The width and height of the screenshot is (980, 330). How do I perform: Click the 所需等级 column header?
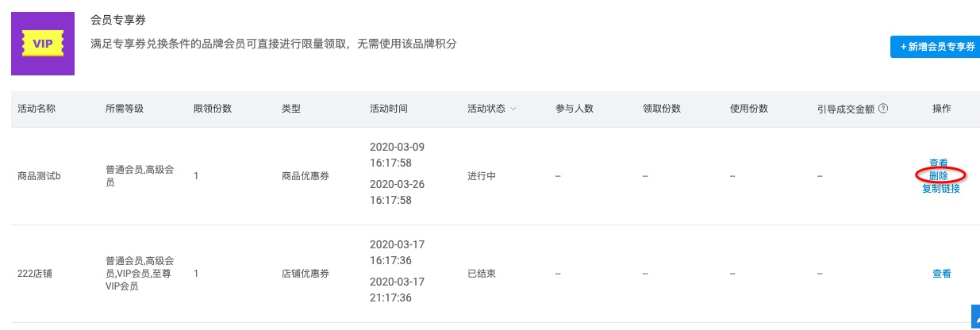tap(124, 109)
